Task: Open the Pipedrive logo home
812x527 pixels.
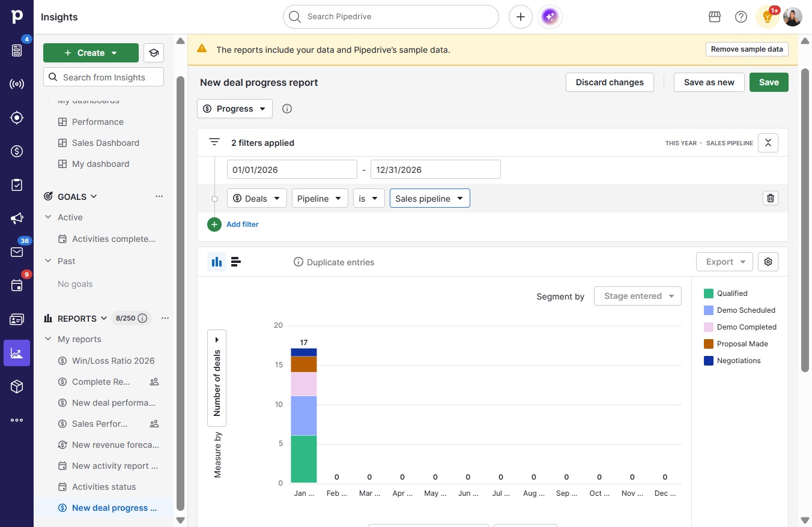Action: [17, 17]
